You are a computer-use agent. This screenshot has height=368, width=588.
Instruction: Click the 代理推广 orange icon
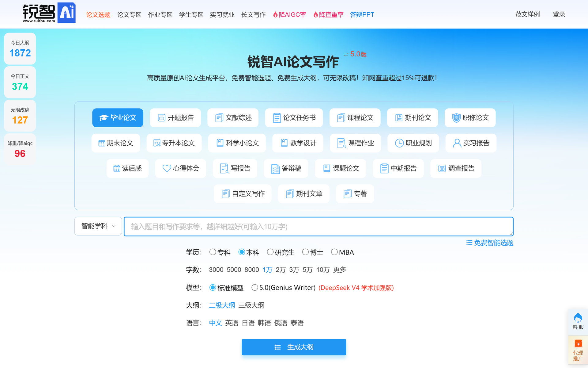pyautogui.click(x=578, y=343)
